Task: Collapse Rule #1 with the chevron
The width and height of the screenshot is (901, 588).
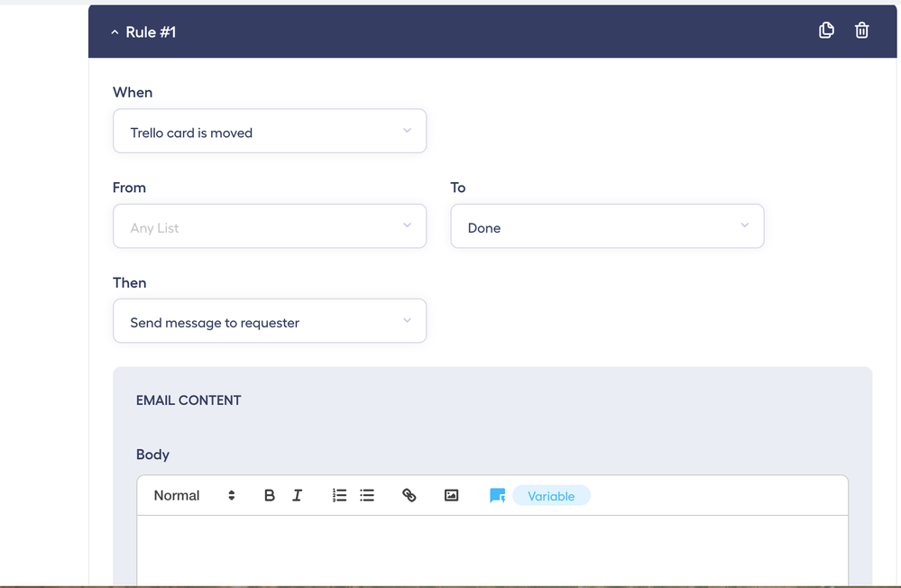Action: [x=115, y=32]
